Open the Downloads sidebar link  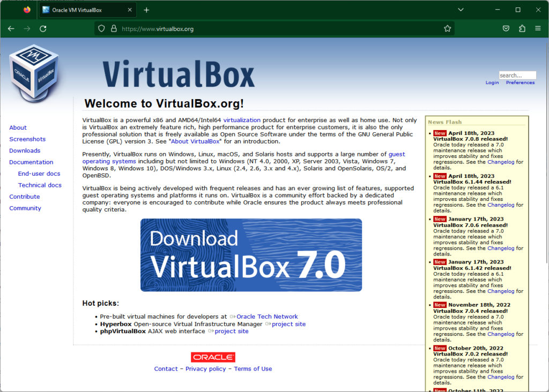(25, 150)
